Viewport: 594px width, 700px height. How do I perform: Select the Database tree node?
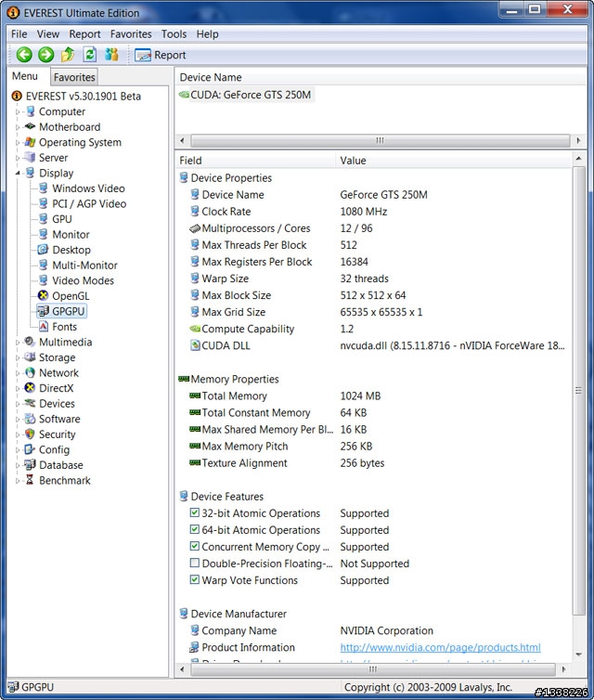pos(60,465)
